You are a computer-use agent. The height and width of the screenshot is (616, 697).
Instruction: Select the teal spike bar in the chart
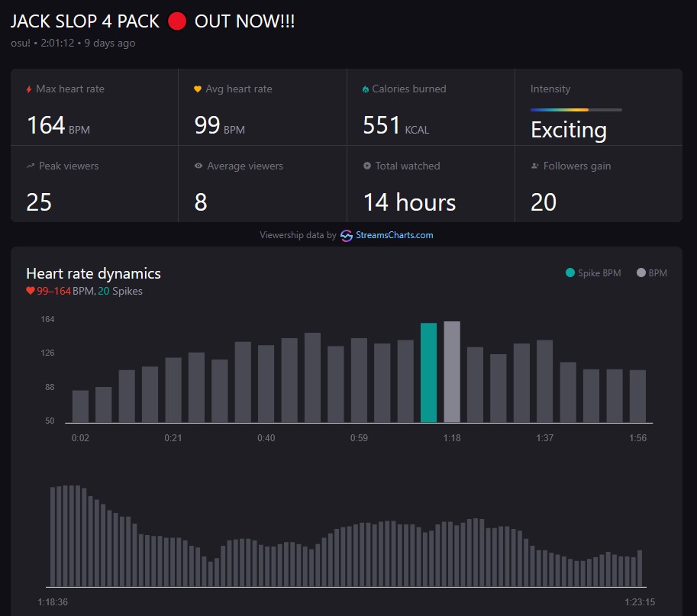(428, 373)
